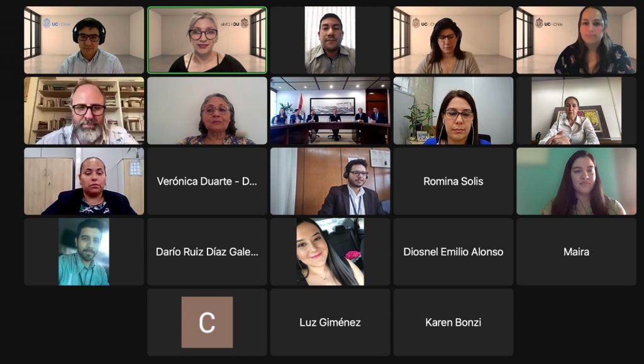This screenshot has width=644, height=364.
Task: Click the woman in blue with earphones video
Action: coord(453,111)
